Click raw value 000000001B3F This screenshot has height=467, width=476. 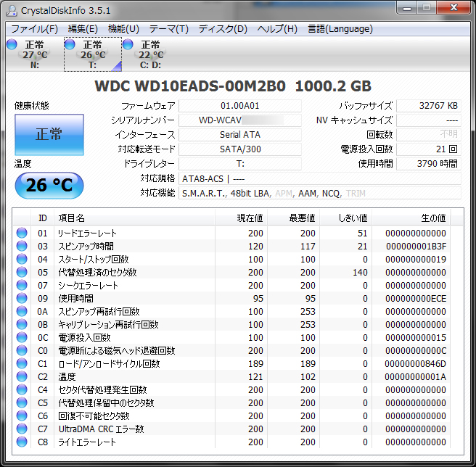[416, 246]
